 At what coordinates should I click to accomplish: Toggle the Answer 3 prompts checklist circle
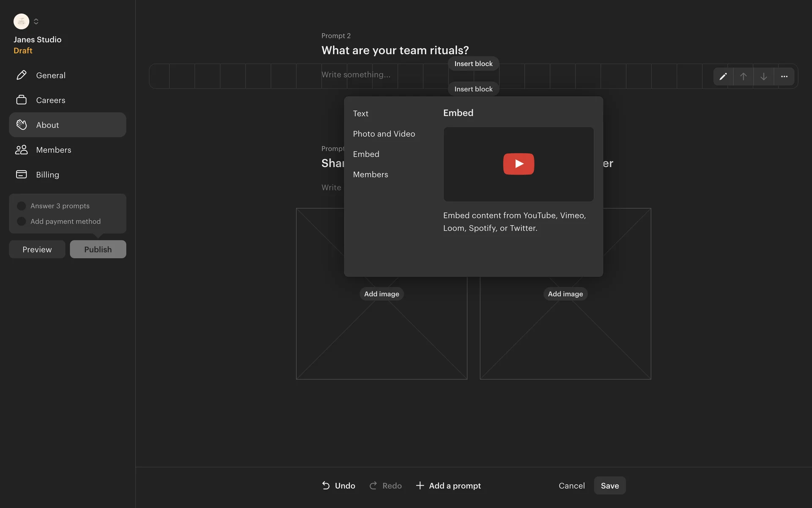(21, 206)
